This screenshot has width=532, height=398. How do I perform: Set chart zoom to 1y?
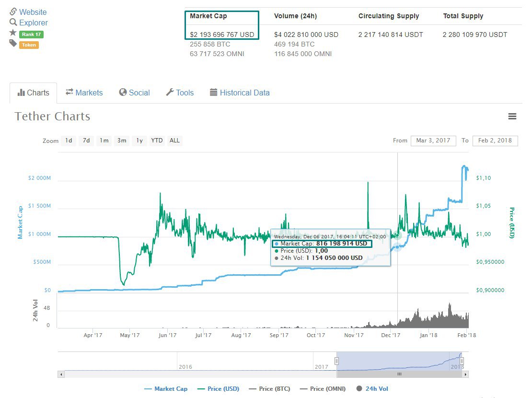point(139,140)
